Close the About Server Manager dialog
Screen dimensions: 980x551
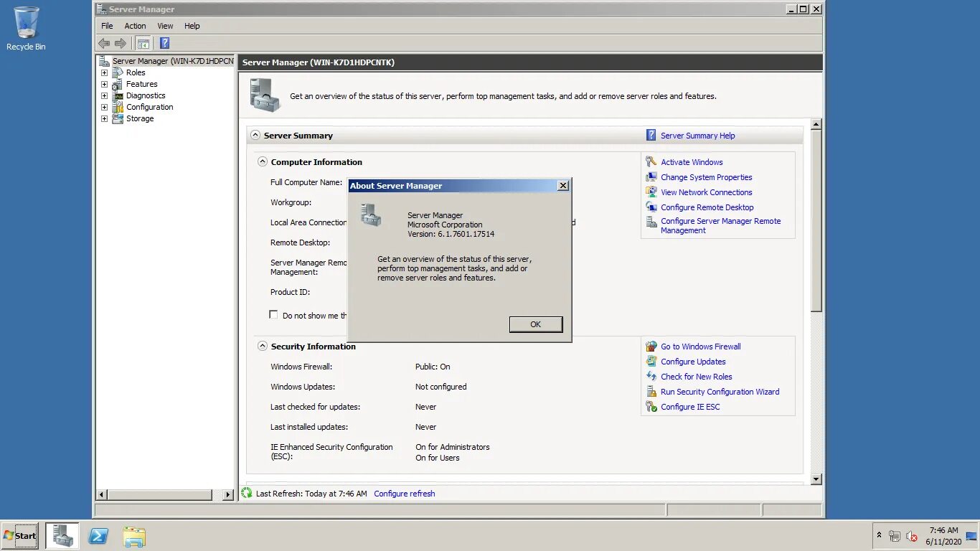coord(563,186)
